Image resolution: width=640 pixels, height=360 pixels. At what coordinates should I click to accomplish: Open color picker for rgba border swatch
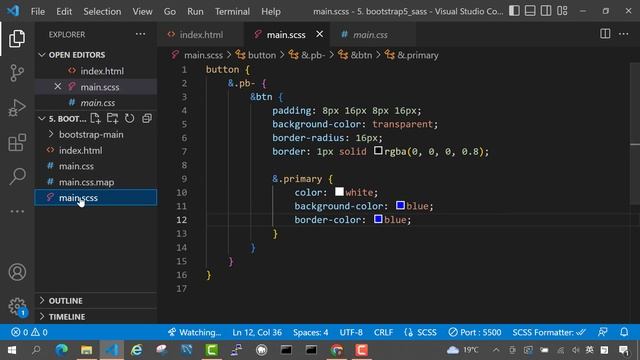[x=378, y=151]
